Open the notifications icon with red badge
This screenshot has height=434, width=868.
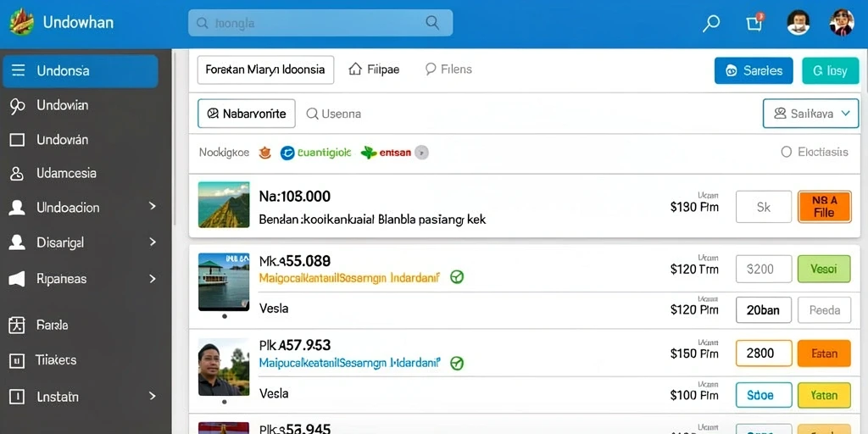755,22
